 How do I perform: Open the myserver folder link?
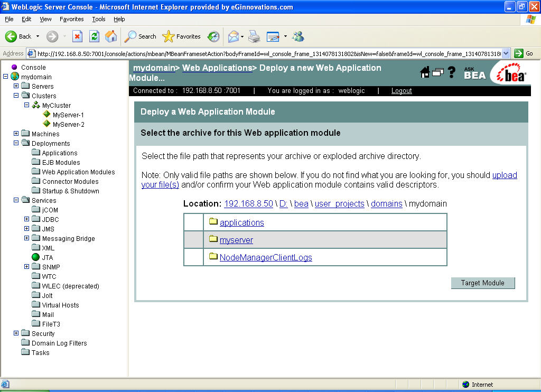236,240
